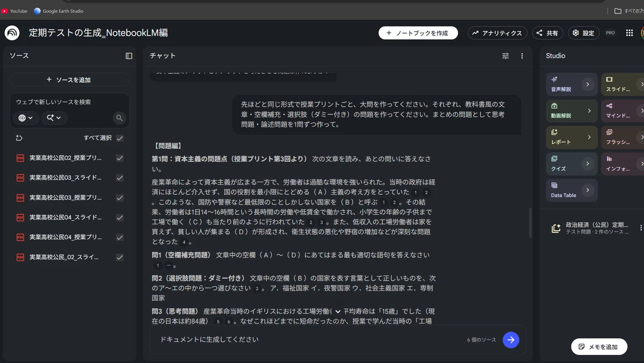Click the down-chevron overlay in chat text
The image size is (644, 363).
(338, 311)
